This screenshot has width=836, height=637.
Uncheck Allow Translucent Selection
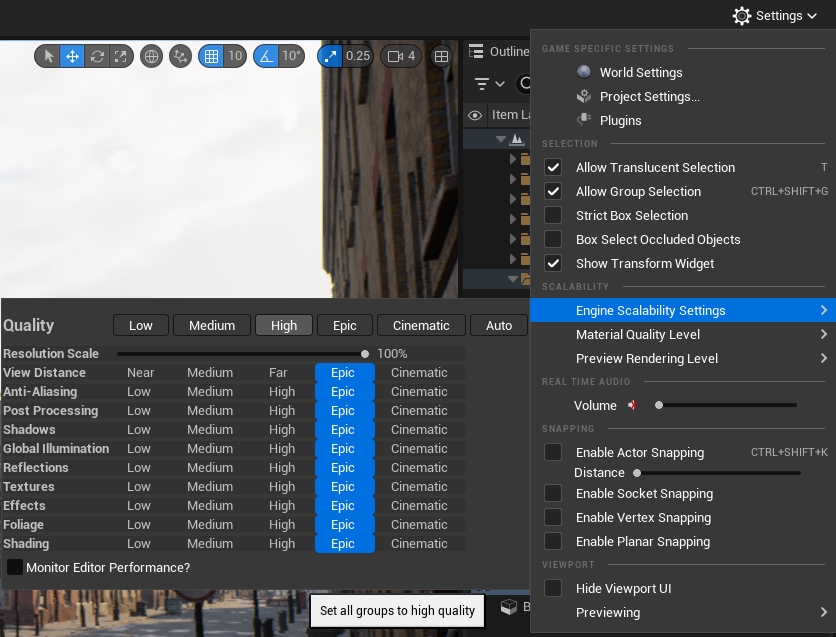[x=553, y=167]
